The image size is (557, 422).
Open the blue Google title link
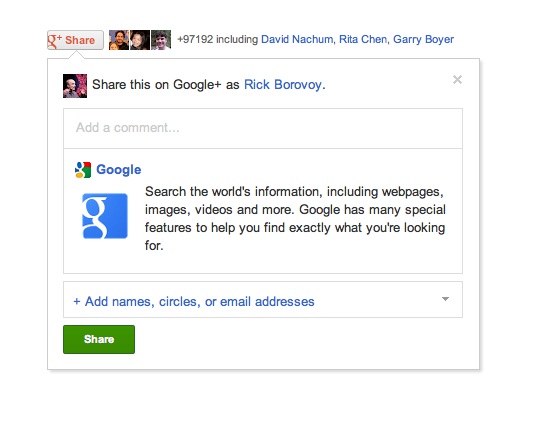pos(119,170)
